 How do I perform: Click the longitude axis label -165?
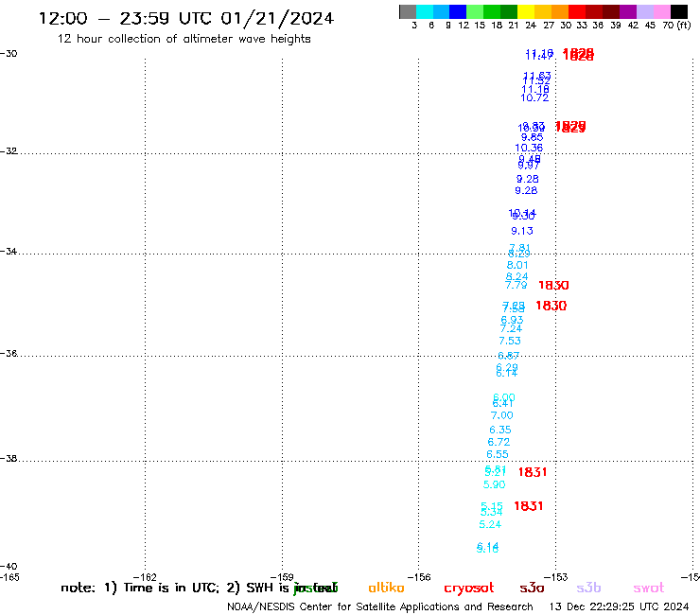[9, 577]
